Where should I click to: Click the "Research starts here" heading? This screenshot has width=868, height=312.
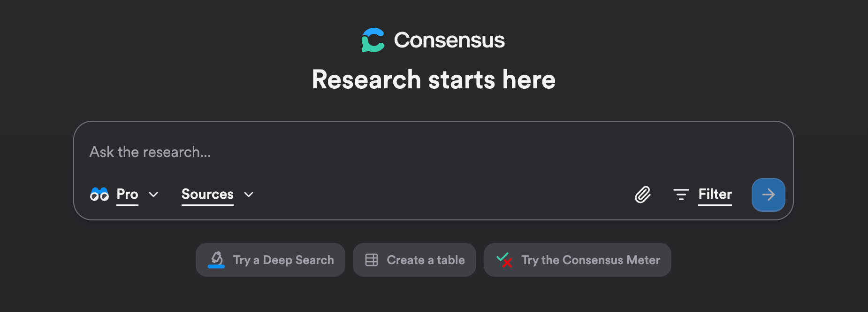coord(434,79)
